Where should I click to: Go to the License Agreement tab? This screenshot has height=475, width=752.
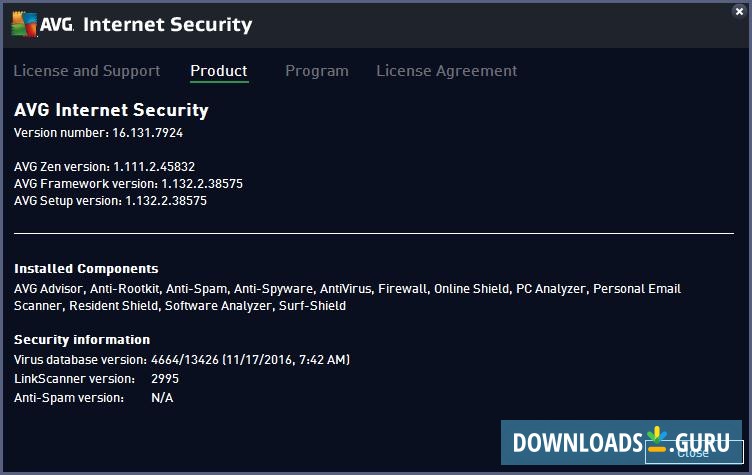(x=447, y=71)
